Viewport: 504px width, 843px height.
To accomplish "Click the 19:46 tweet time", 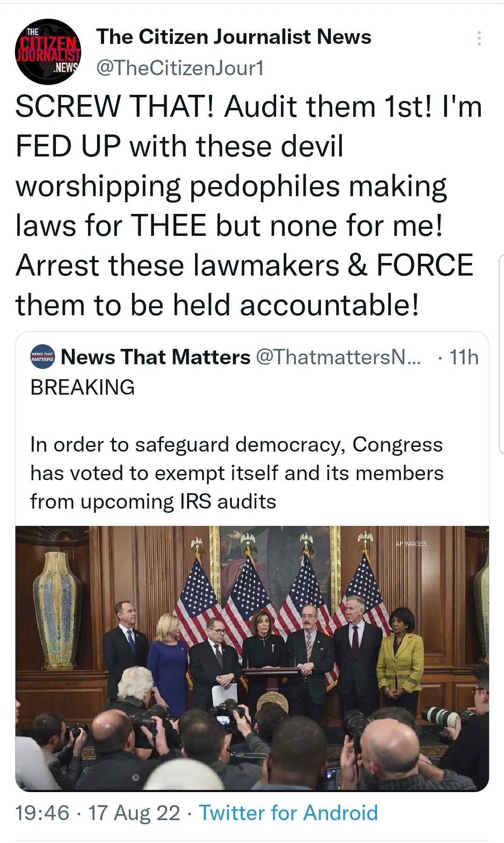I will coord(42,813).
